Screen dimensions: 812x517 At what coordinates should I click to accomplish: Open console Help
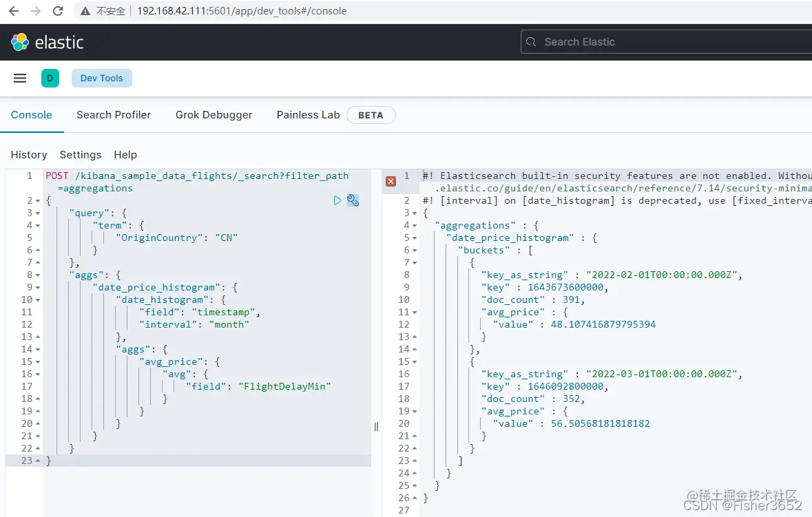[125, 155]
